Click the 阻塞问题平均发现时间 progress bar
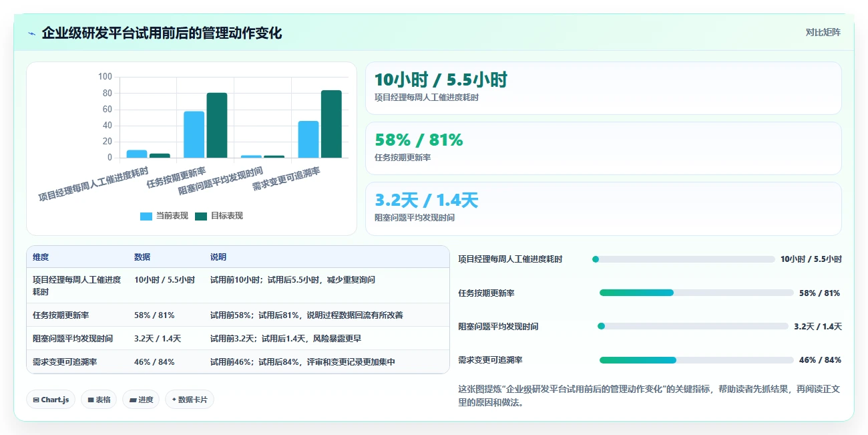 (693, 326)
